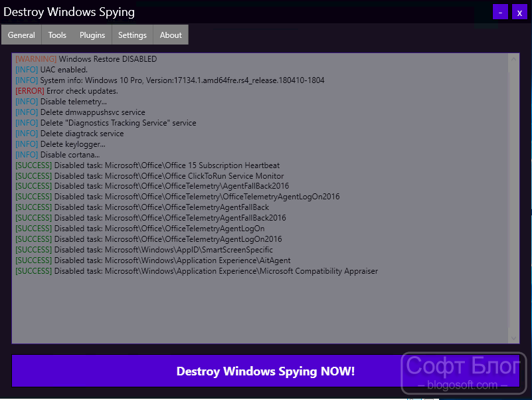Click the 'UAC enabled.' log line

pyautogui.click(x=52, y=70)
